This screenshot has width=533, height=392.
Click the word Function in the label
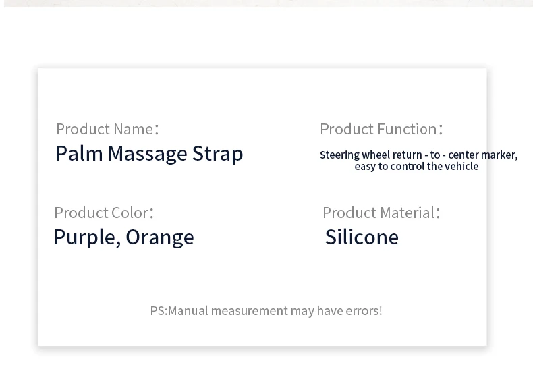point(408,129)
